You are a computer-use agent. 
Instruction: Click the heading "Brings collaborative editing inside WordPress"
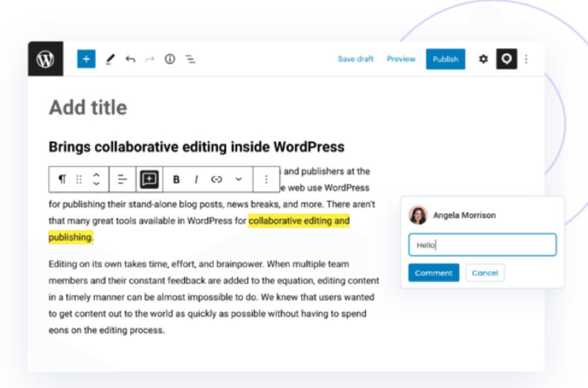pos(197,147)
